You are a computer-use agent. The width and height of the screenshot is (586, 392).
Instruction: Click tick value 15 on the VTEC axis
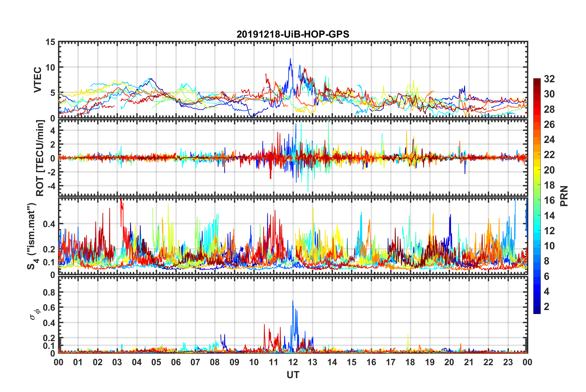tap(51, 42)
